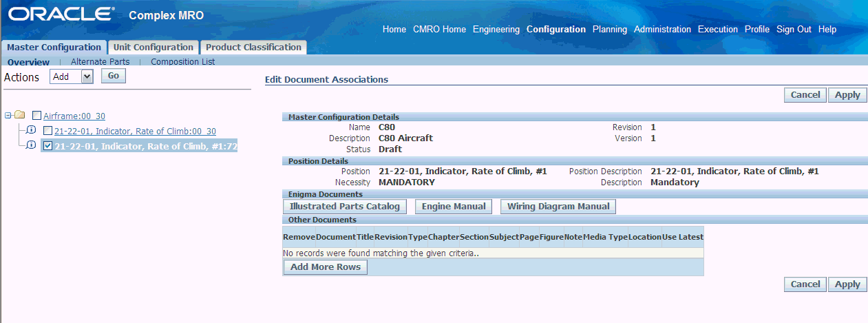Click the Go button
Screen dimensions: 868x323
(x=114, y=76)
